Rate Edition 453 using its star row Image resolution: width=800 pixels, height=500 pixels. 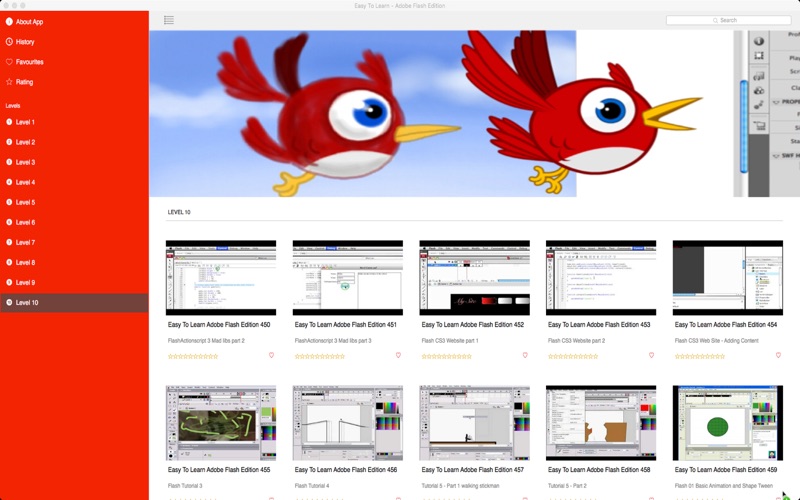coord(573,357)
